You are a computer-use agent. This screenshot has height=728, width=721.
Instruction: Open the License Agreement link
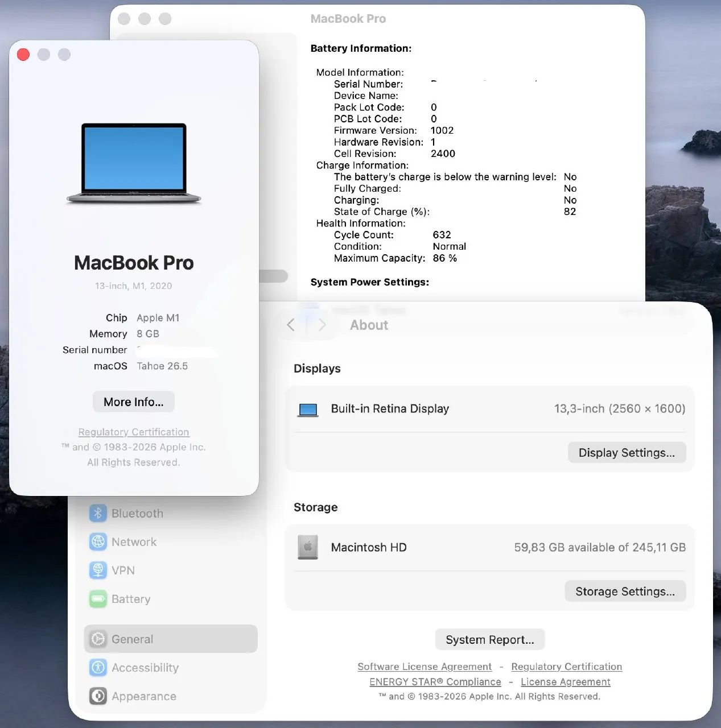566,682
